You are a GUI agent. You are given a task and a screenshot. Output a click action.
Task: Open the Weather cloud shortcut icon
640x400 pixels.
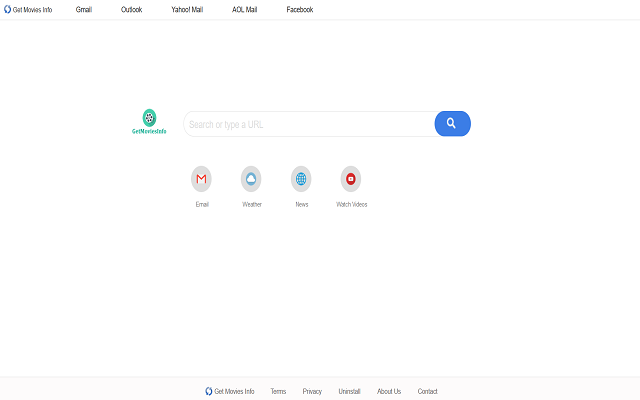[251, 179]
